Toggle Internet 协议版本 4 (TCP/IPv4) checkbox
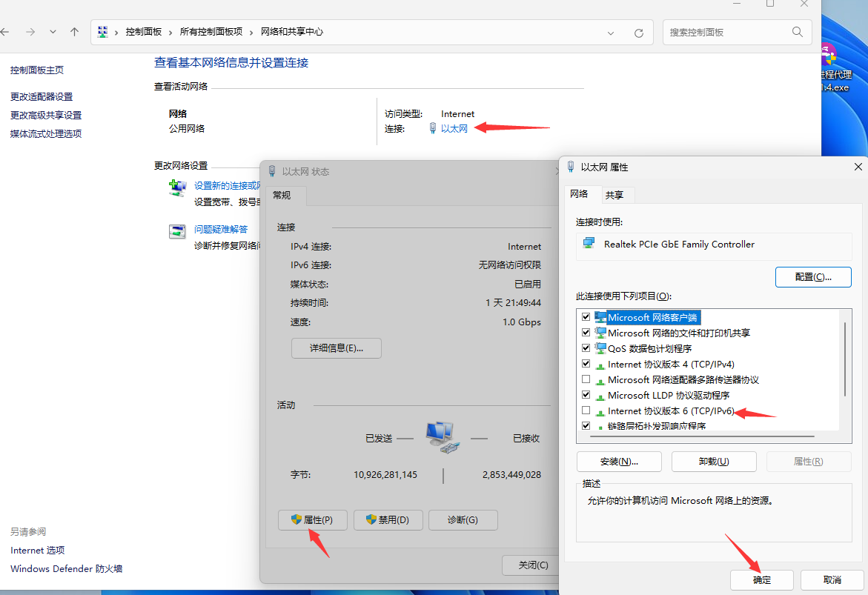 (586, 364)
